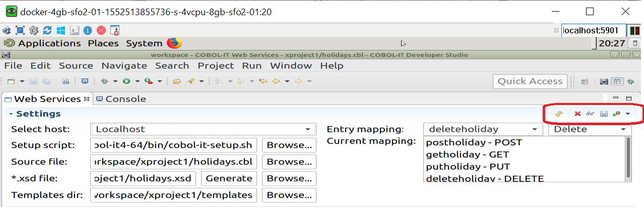
Task: Click the Last Edit Location arrow icon
Action: click(263, 81)
